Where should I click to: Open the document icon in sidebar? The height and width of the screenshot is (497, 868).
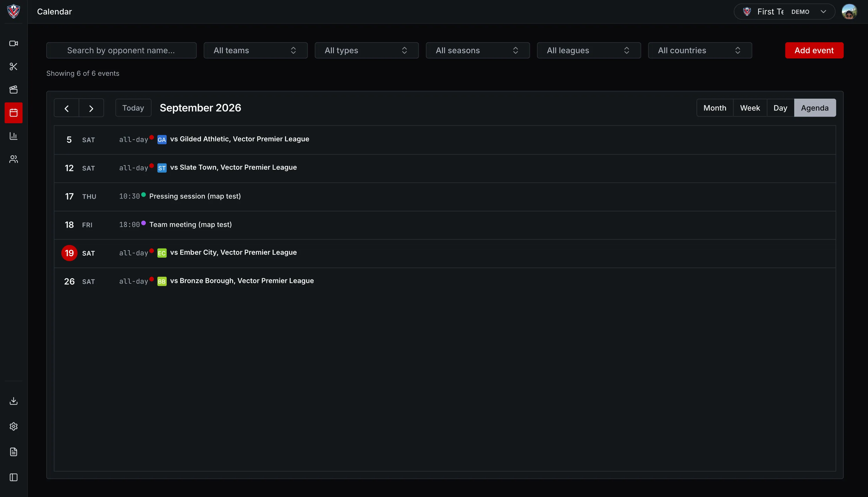pyautogui.click(x=14, y=452)
